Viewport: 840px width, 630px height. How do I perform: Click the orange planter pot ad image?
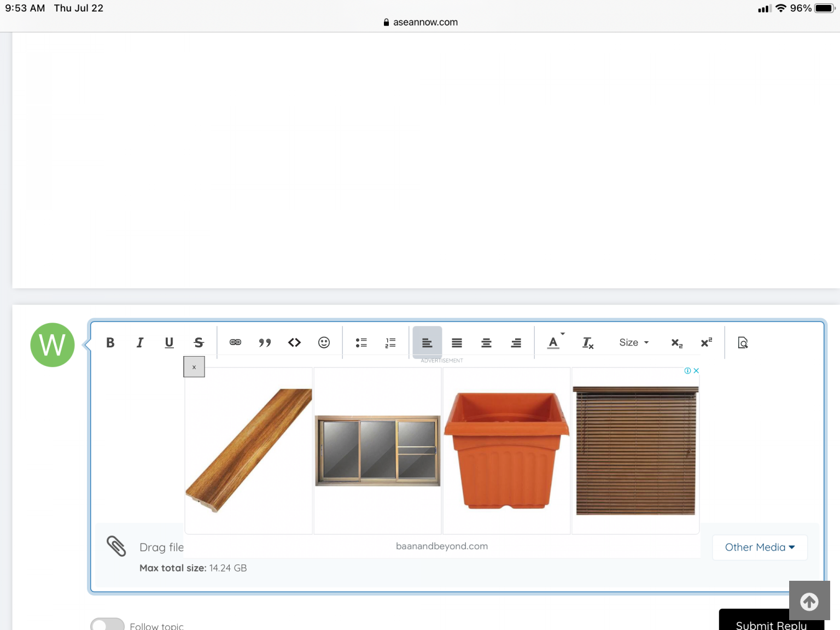coord(506,450)
